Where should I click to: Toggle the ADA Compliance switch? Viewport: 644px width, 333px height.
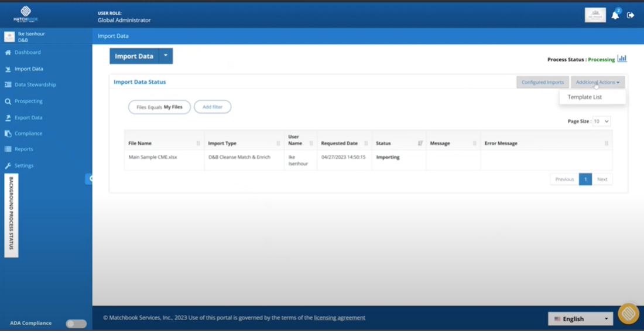click(x=76, y=324)
